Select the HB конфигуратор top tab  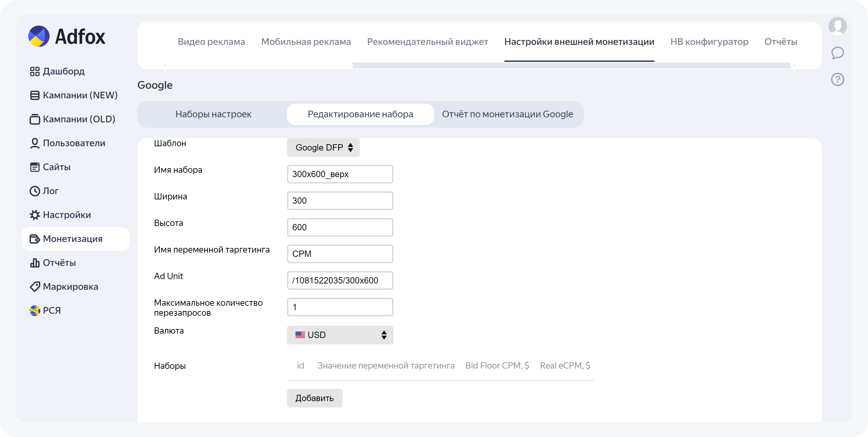coord(709,42)
